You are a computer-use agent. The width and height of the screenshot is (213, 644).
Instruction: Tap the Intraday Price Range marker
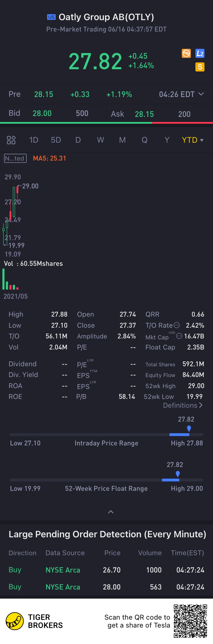point(189,429)
